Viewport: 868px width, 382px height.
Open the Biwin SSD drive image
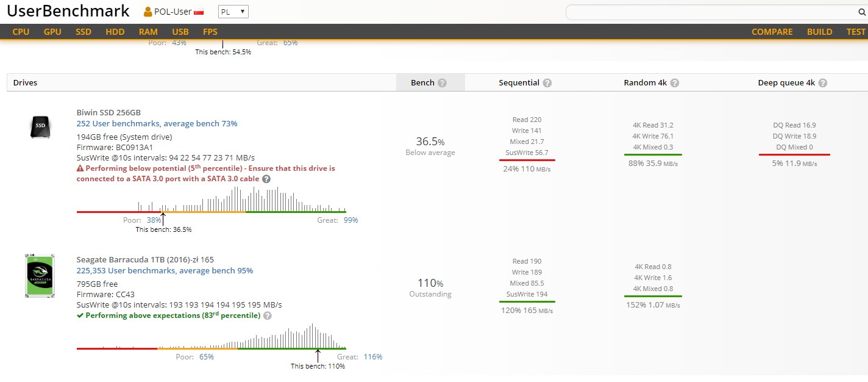(x=40, y=126)
